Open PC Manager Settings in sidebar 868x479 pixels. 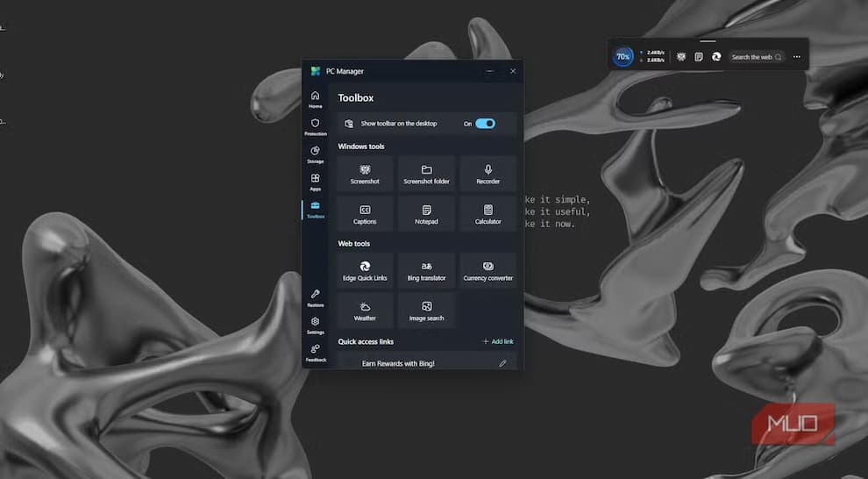coord(315,325)
